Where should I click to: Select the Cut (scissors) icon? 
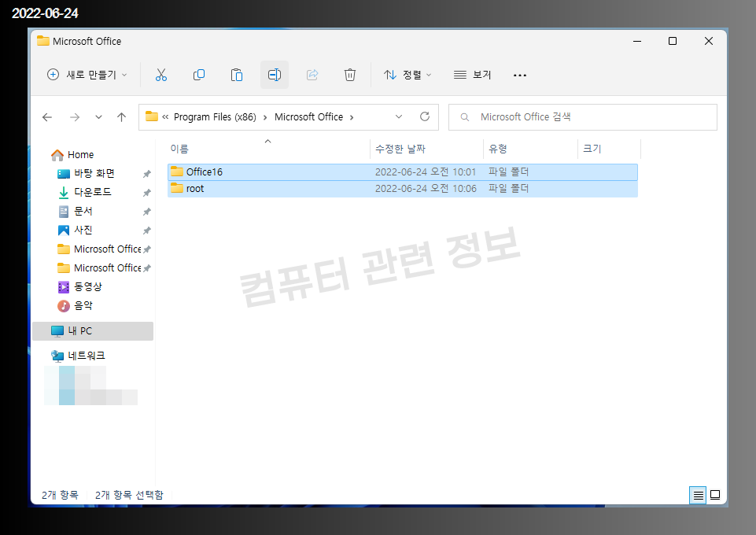[161, 75]
